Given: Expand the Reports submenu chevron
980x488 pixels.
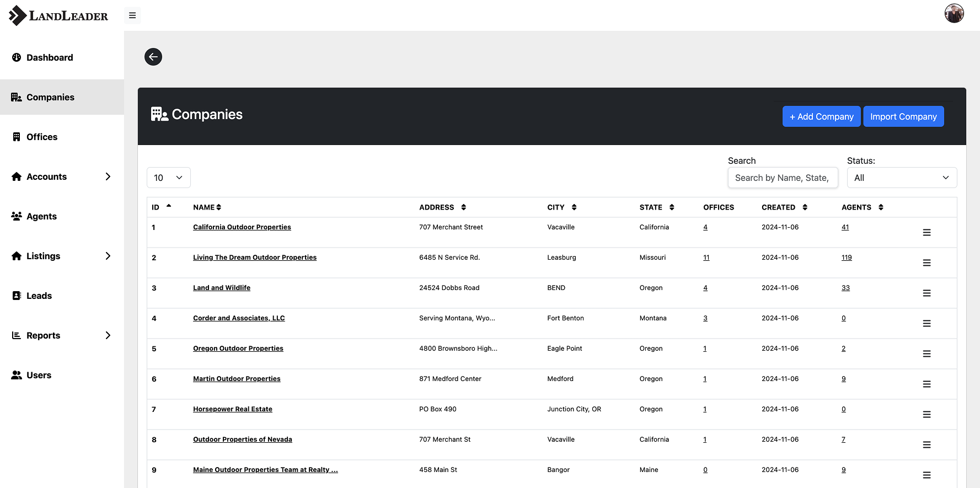Looking at the screenshot, I should (x=108, y=335).
